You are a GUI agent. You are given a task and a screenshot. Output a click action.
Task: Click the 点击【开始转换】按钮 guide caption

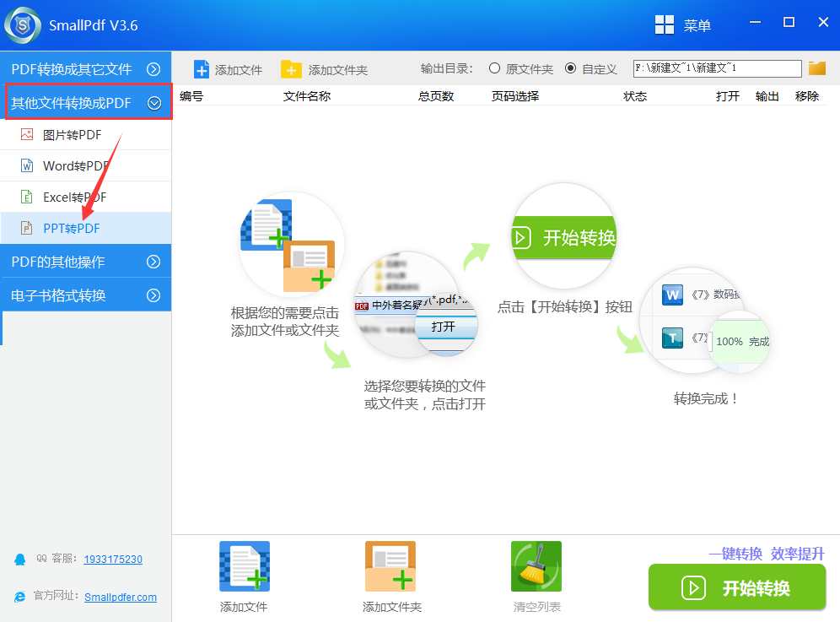click(565, 306)
